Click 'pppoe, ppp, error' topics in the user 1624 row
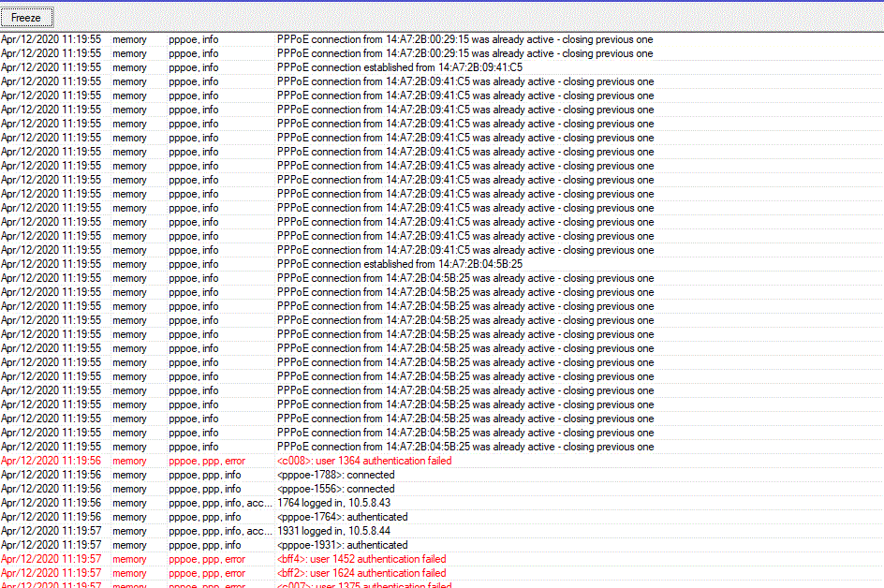Viewport: 884px width, 588px height. pyautogui.click(x=207, y=573)
